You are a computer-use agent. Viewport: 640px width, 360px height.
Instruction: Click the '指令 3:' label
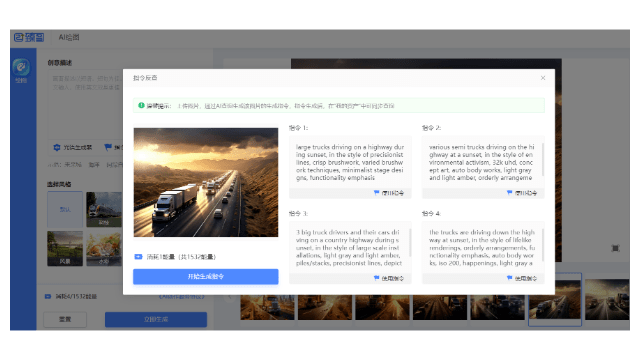coord(298,213)
